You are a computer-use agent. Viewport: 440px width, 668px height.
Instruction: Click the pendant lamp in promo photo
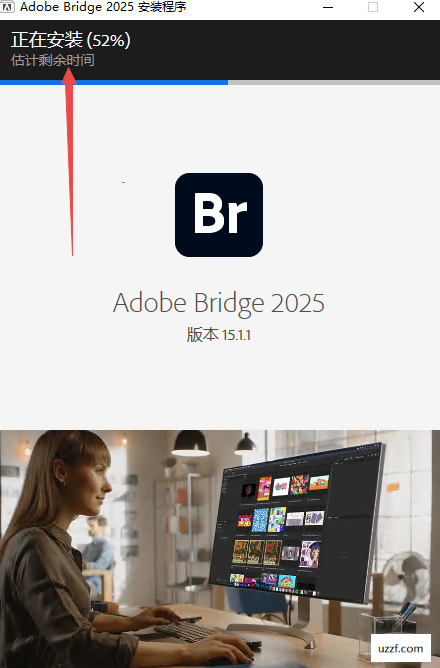(x=190, y=443)
